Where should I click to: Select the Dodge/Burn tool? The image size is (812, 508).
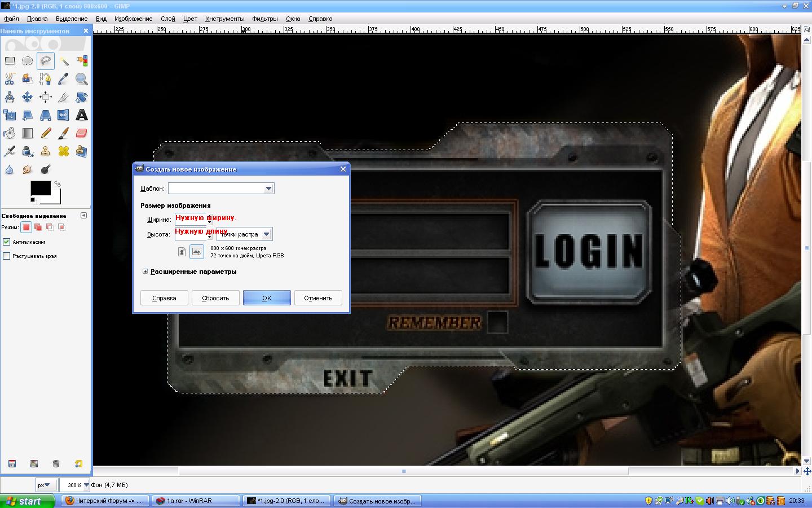[x=46, y=169]
